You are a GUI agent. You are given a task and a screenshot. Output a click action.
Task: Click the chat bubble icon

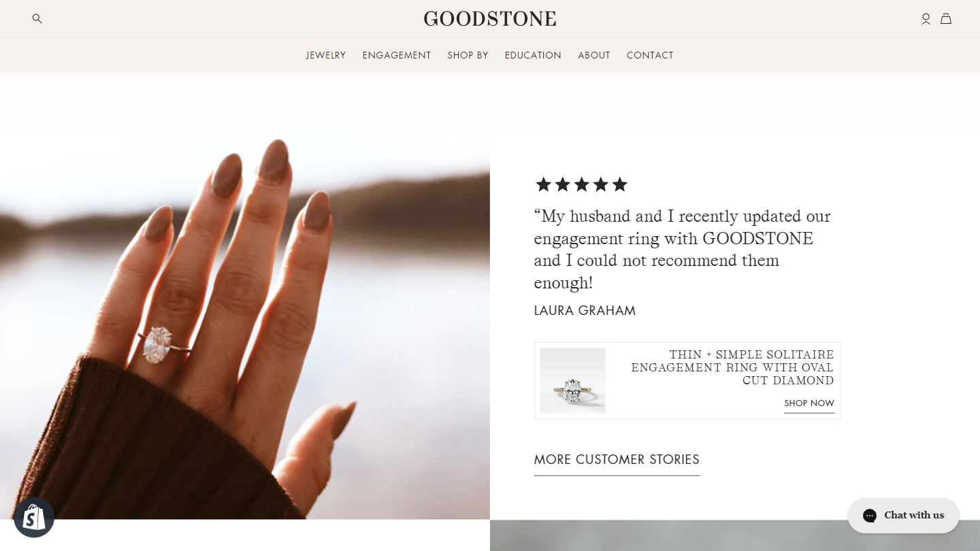pos(870,516)
